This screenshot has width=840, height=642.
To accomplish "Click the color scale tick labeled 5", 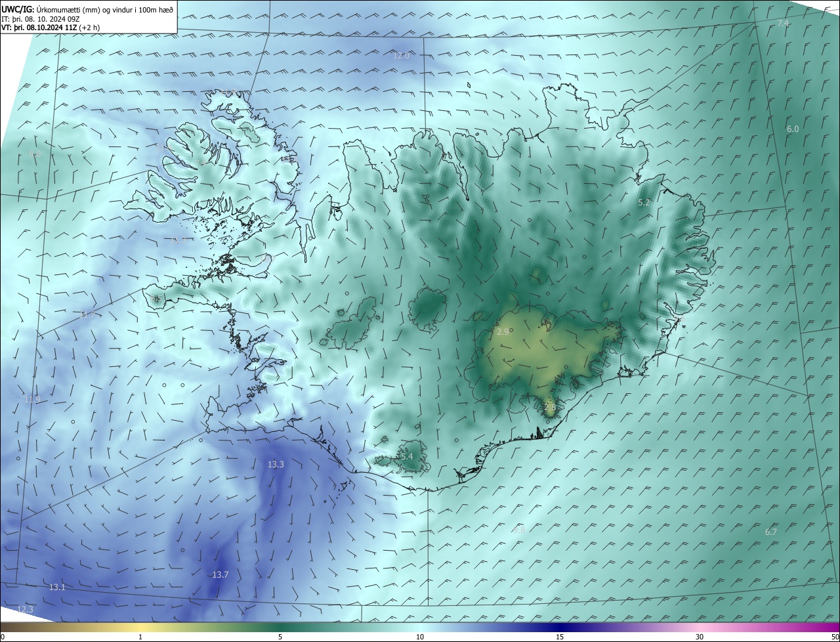I will (x=280, y=637).
